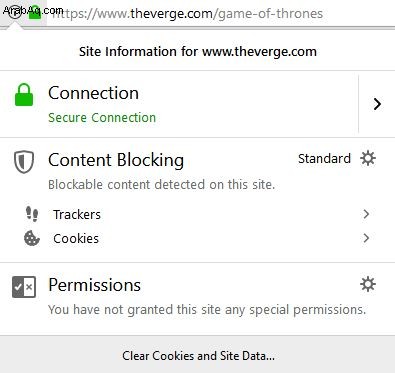This screenshot has width=395, height=373.
Task: Click the green lock icon in Connection section
Action: 24,95
